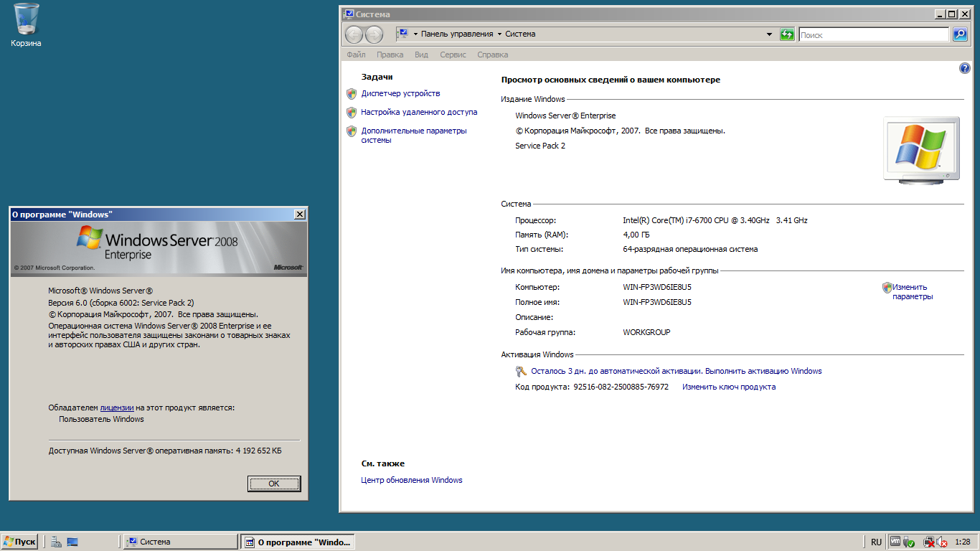Open the Правка menu
This screenshot has width=980, height=551.
(390, 55)
